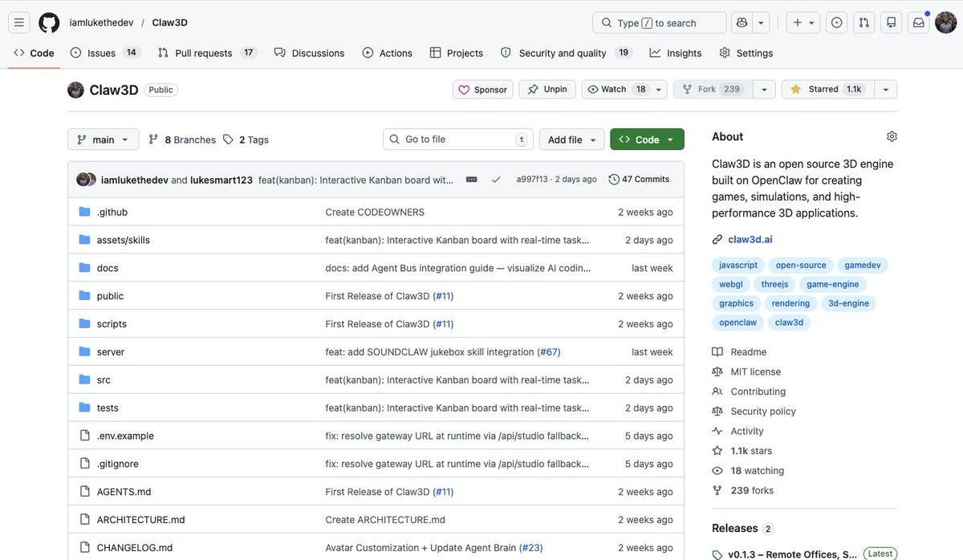
Task: Click commit hash a997f13
Action: click(532, 179)
